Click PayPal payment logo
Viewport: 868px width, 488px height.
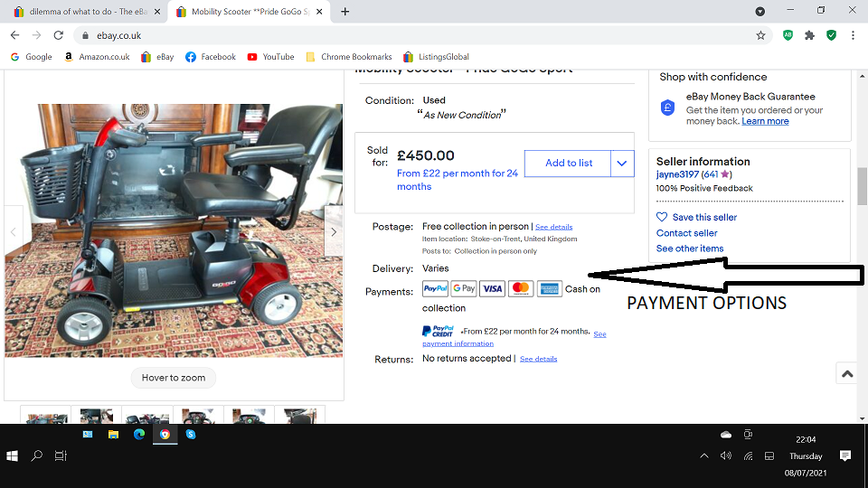[x=435, y=288]
